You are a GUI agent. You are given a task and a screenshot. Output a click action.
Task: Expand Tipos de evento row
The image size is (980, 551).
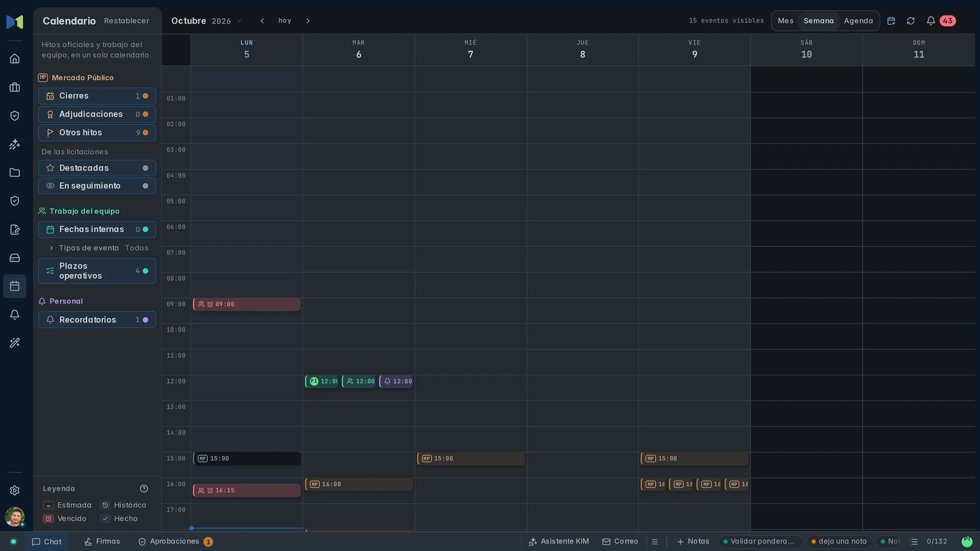tap(98, 248)
